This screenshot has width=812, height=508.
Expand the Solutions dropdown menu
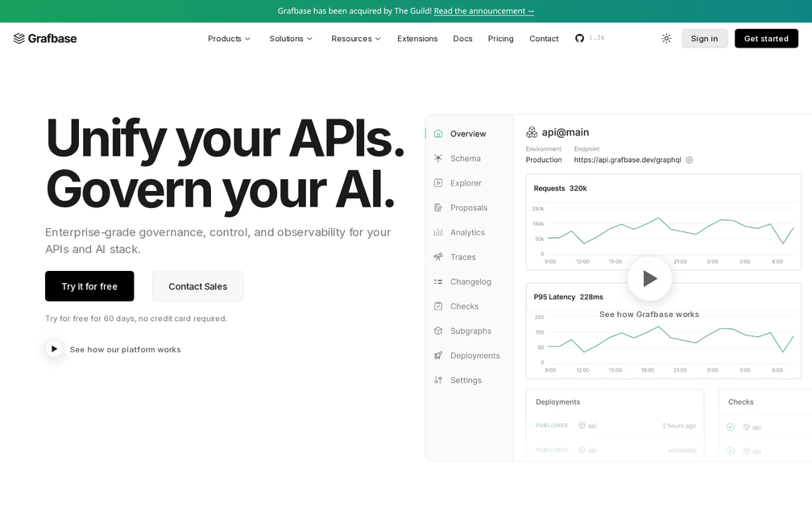click(291, 39)
